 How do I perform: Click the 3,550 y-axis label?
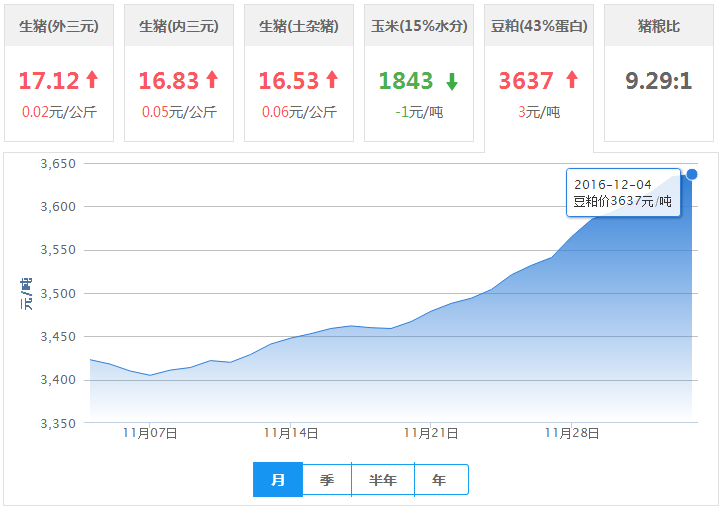[58, 250]
